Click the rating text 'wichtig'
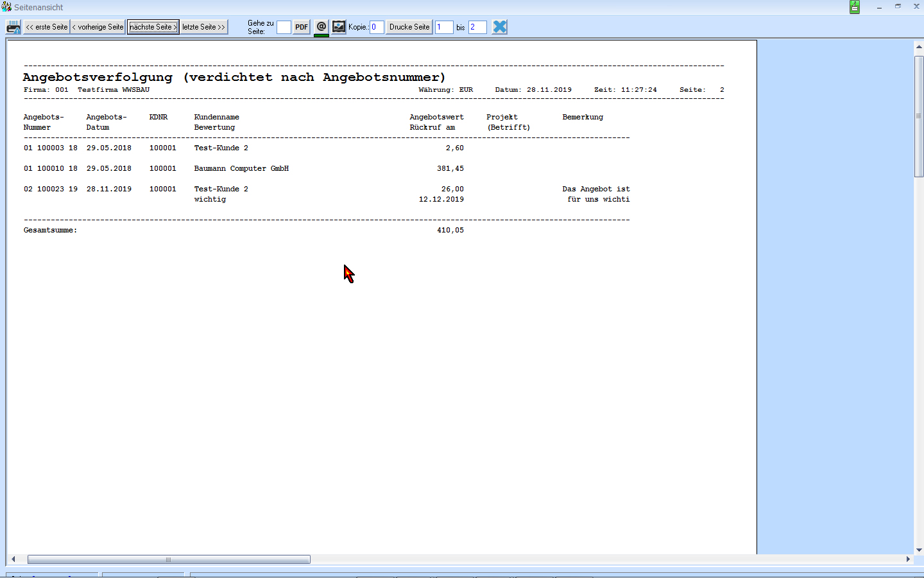The image size is (924, 578). (210, 199)
